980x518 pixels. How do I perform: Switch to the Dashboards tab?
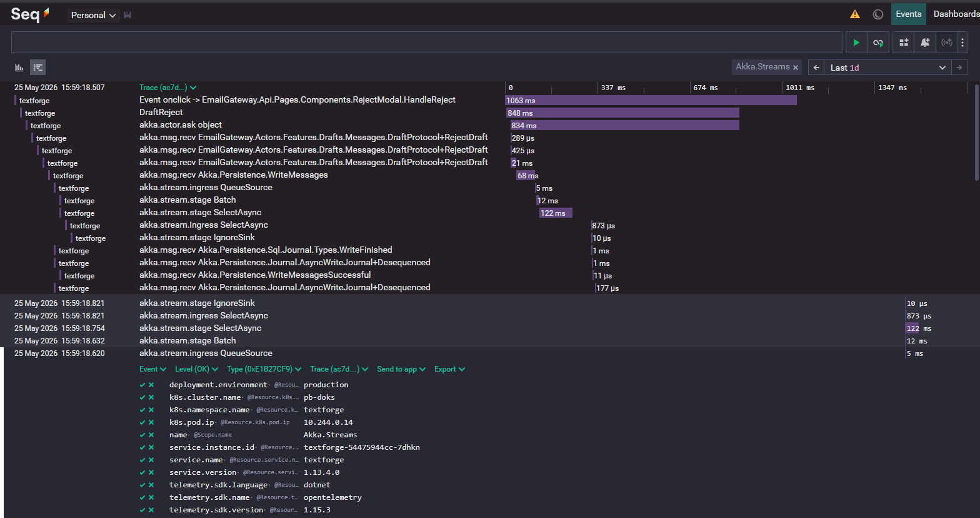(956, 14)
